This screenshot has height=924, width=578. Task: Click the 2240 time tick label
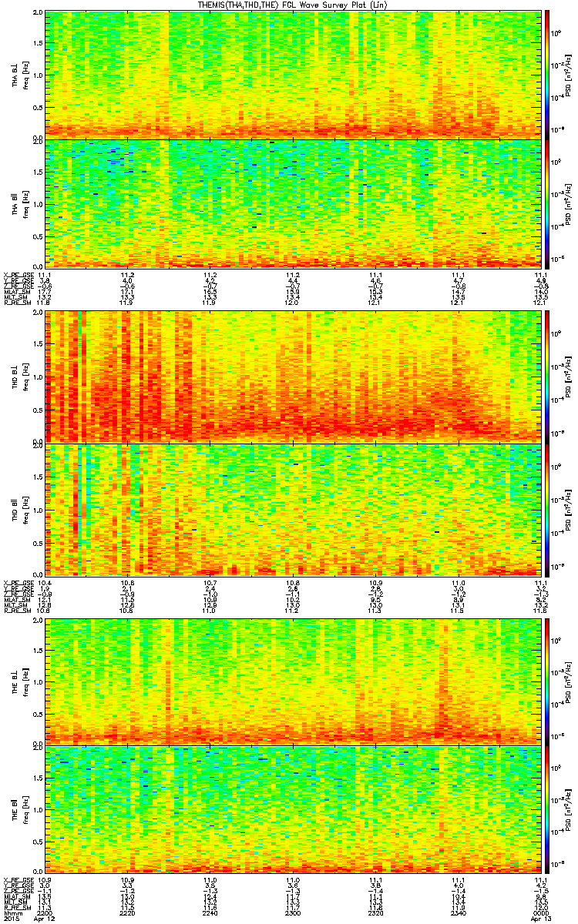(x=210, y=913)
